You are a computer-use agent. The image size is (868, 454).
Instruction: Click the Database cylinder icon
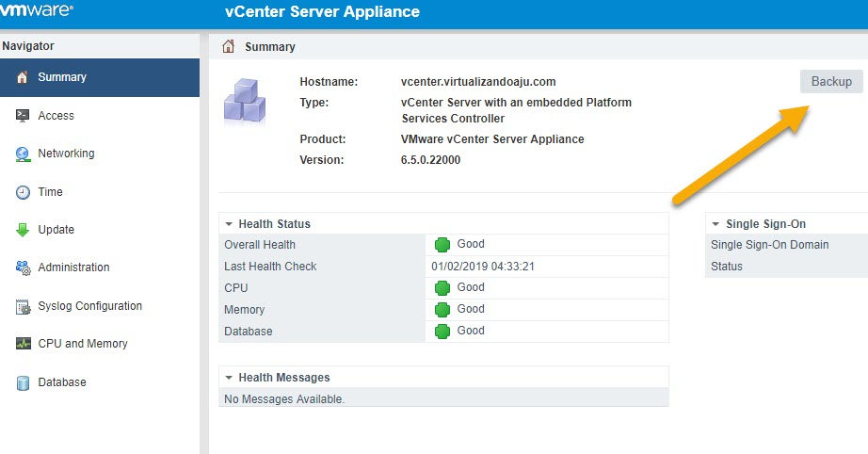click(x=23, y=382)
